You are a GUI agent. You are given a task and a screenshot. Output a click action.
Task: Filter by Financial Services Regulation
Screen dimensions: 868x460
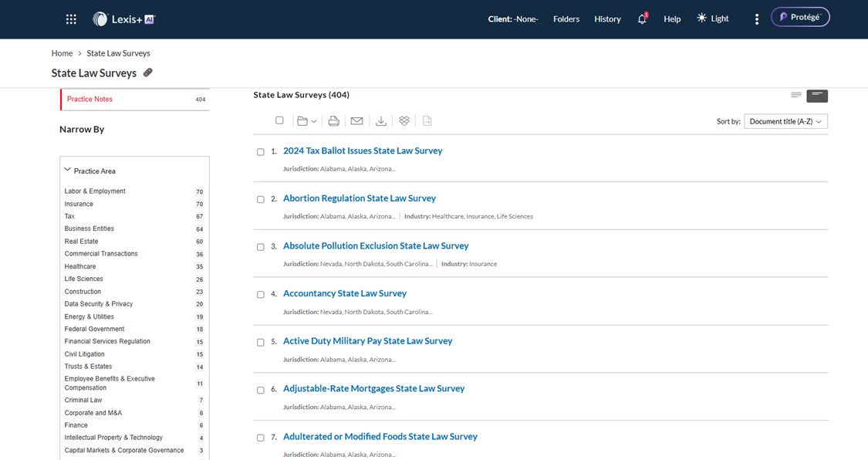pos(106,342)
